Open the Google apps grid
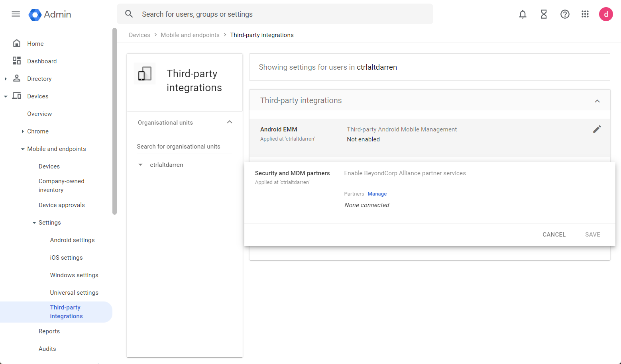This screenshot has width=621, height=364. point(585,14)
